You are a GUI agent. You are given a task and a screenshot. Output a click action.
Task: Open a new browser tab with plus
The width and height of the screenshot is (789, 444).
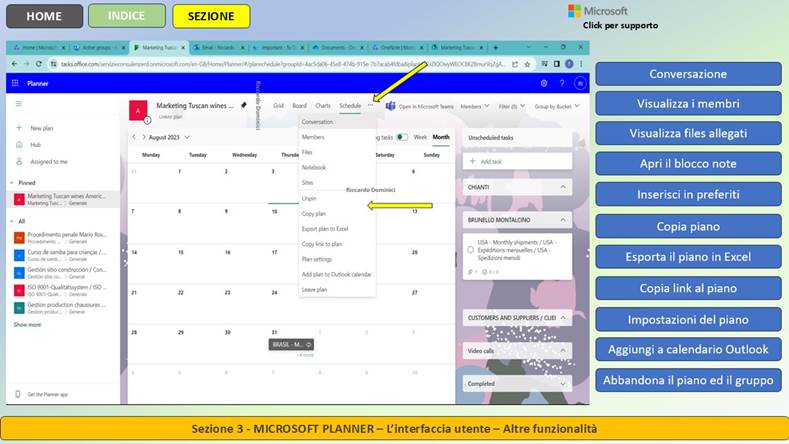click(x=496, y=47)
